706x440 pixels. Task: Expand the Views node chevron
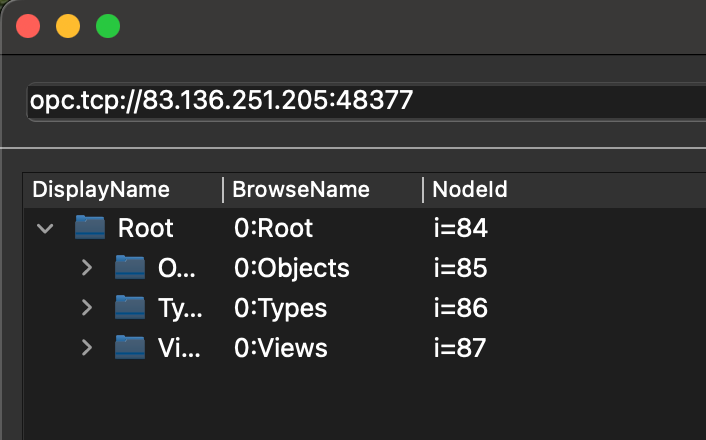pos(87,348)
